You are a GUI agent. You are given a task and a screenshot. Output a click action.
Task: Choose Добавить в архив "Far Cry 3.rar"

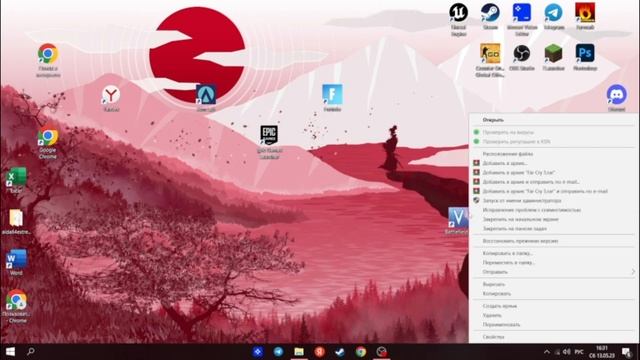[x=552, y=173]
